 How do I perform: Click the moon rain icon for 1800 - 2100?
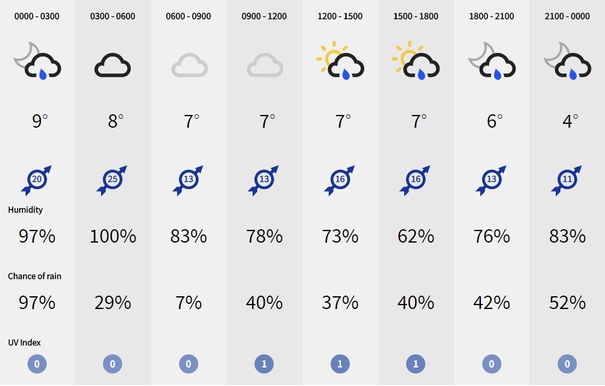pos(492,61)
